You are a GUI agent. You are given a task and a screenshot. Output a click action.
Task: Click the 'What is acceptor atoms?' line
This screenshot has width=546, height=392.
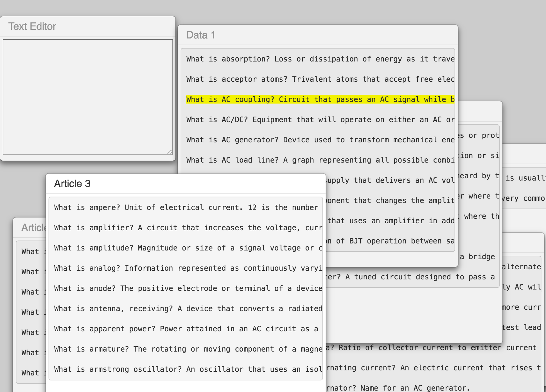[320, 79]
